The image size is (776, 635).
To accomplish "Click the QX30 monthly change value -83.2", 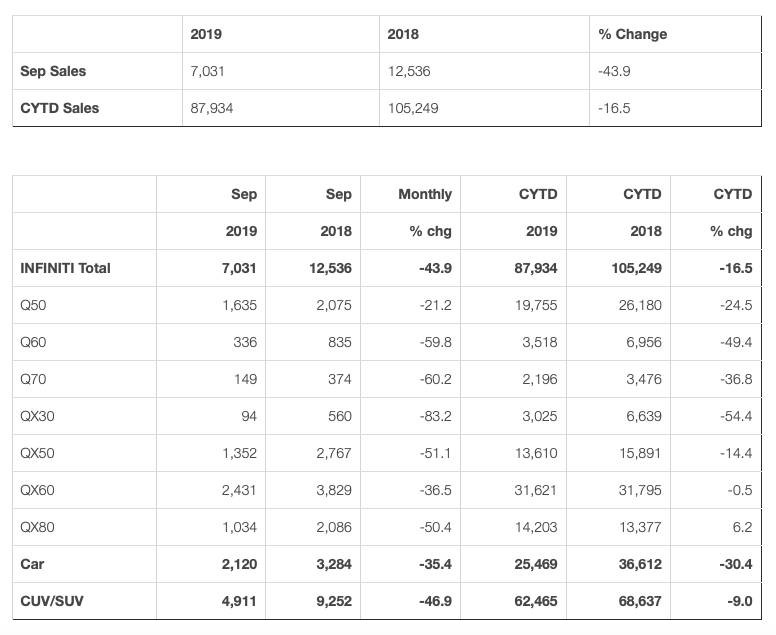I will coord(432,416).
